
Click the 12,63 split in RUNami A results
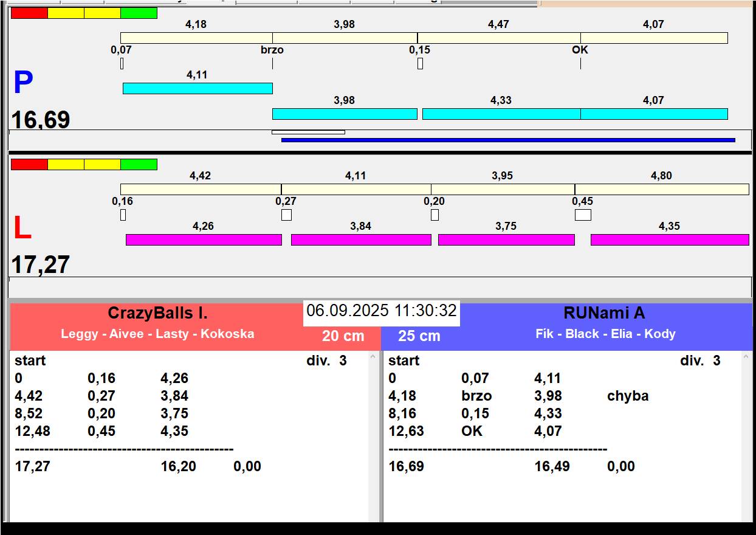point(406,431)
